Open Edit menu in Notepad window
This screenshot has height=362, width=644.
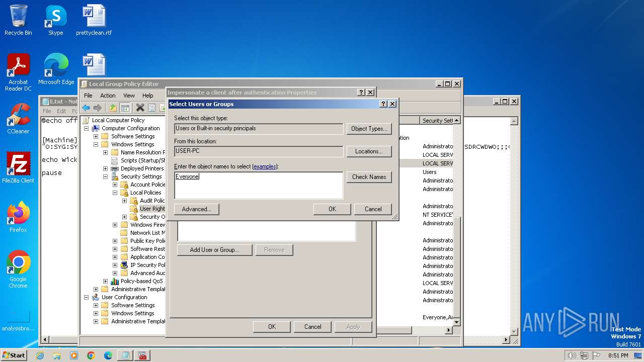(61, 111)
